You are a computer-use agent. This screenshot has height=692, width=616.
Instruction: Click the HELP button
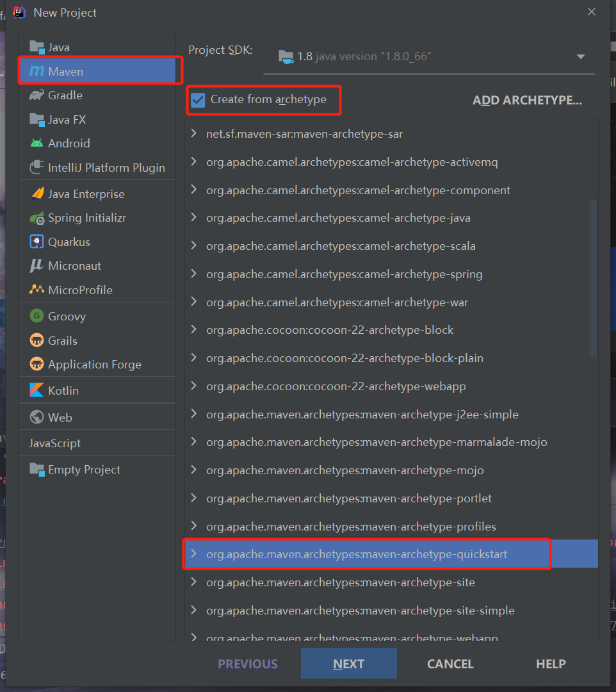[551, 664]
